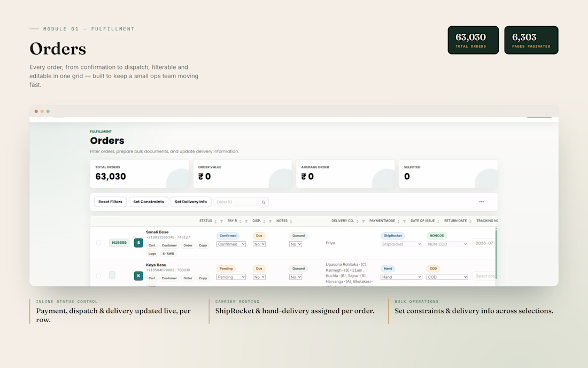Sort by the DISP. column
Image resolution: width=588 pixels, height=368 pixels.
tap(264, 221)
